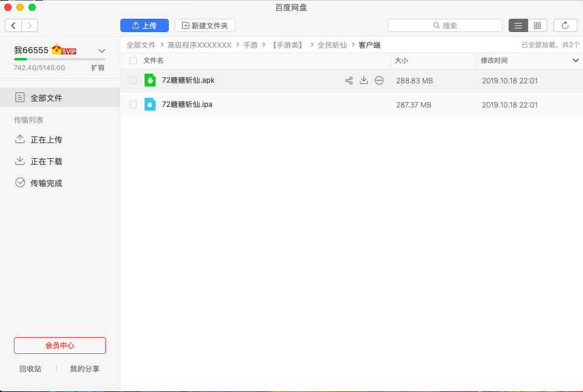Viewport: 583px width, 392px height.
Task: Sort files by 大小 column
Action: point(402,60)
